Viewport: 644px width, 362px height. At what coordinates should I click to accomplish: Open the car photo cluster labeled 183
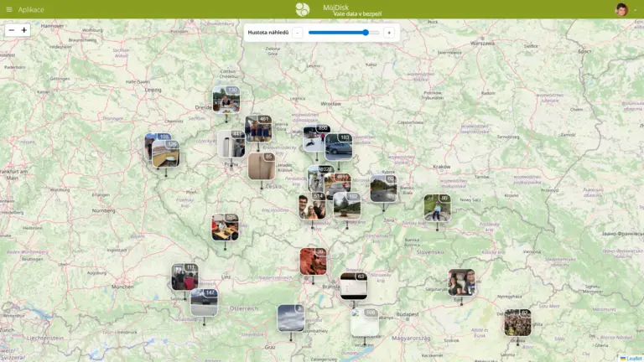[x=339, y=147]
